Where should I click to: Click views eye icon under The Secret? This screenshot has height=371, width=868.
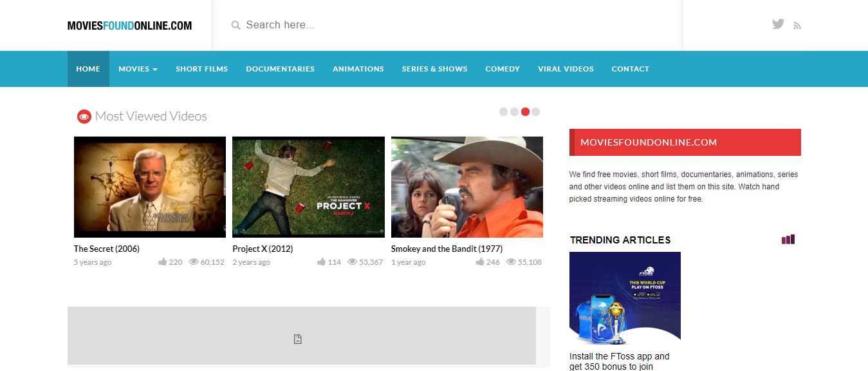pos(193,262)
